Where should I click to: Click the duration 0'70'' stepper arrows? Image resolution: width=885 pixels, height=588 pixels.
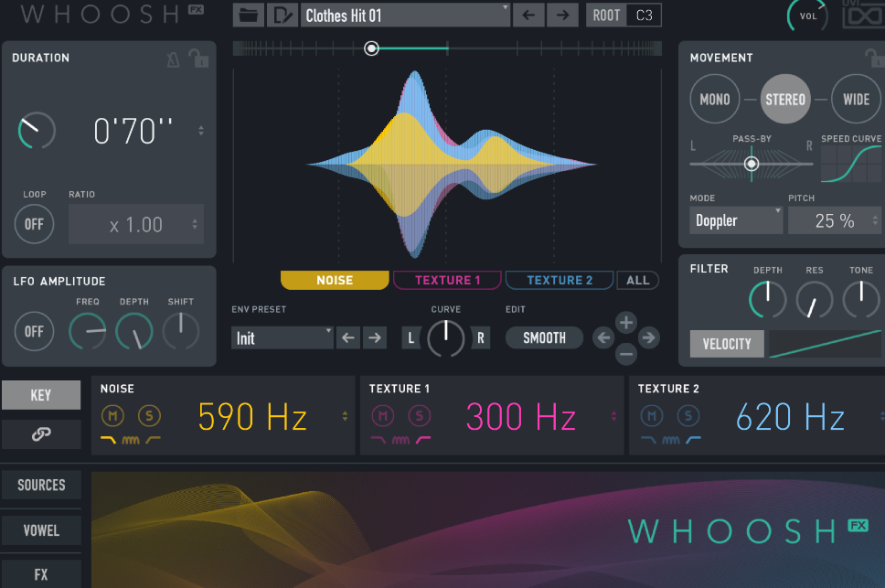(x=201, y=131)
